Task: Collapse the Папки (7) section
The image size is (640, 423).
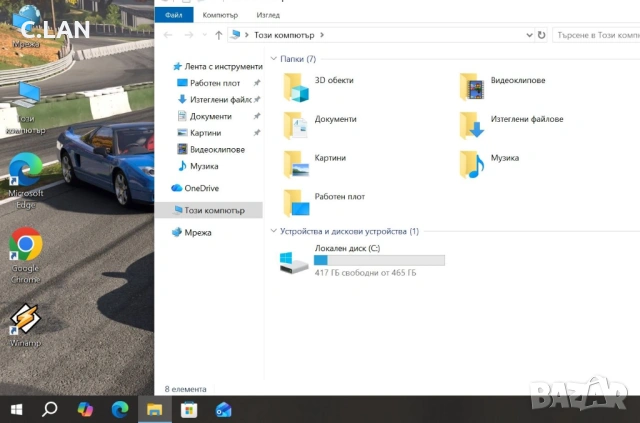Action: [x=275, y=59]
